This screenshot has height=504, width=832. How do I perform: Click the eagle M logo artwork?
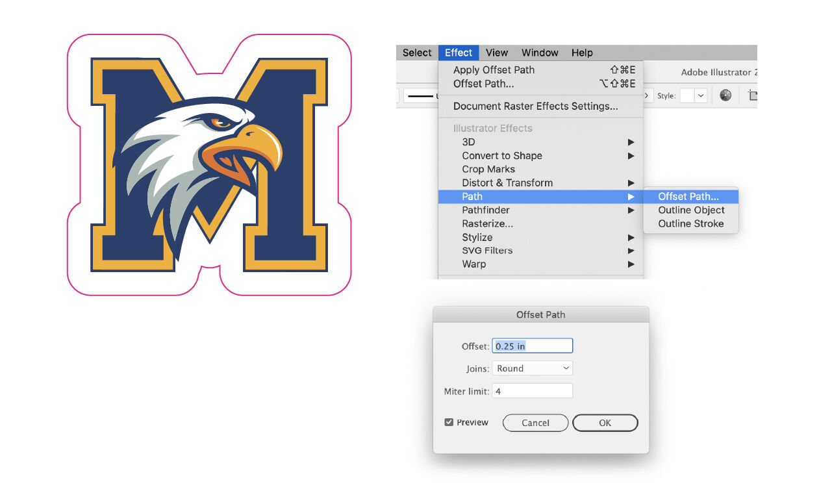[209, 165]
